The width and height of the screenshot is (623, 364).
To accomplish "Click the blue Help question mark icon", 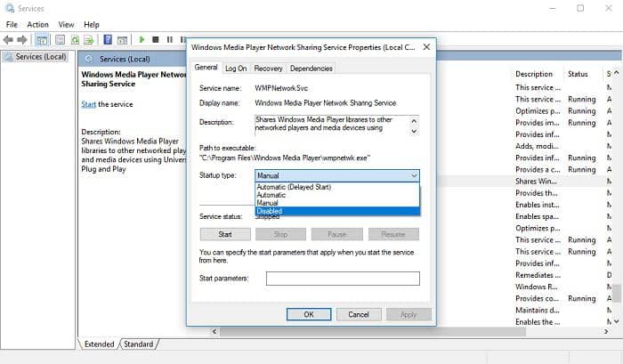I will (x=108, y=40).
